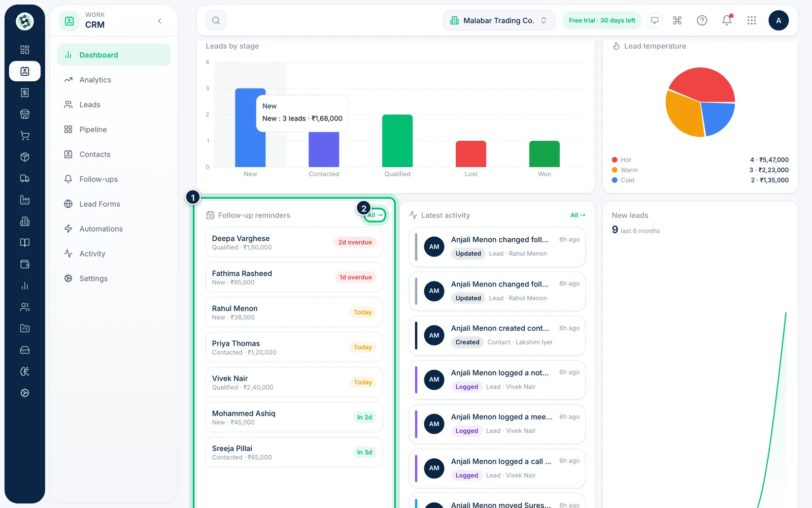Image resolution: width=812 pixels, height=508 pixels.
Task: Open the notifications bell
Action: coord(727,20)
